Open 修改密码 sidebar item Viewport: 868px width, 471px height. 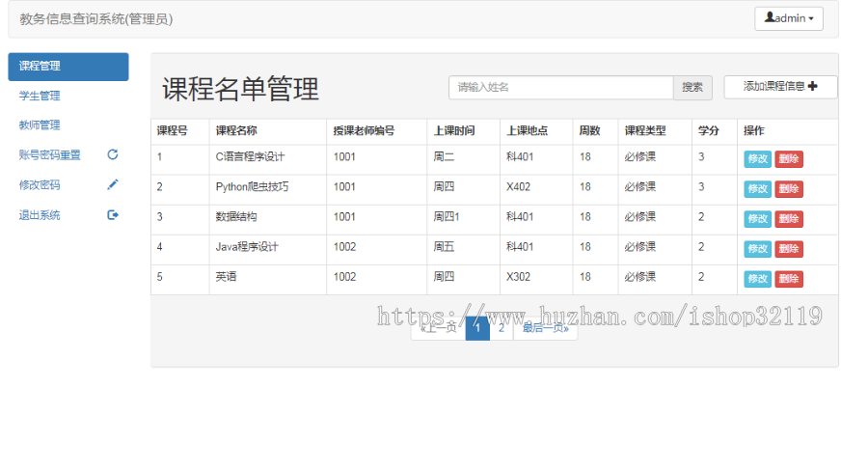pos(40,185)
